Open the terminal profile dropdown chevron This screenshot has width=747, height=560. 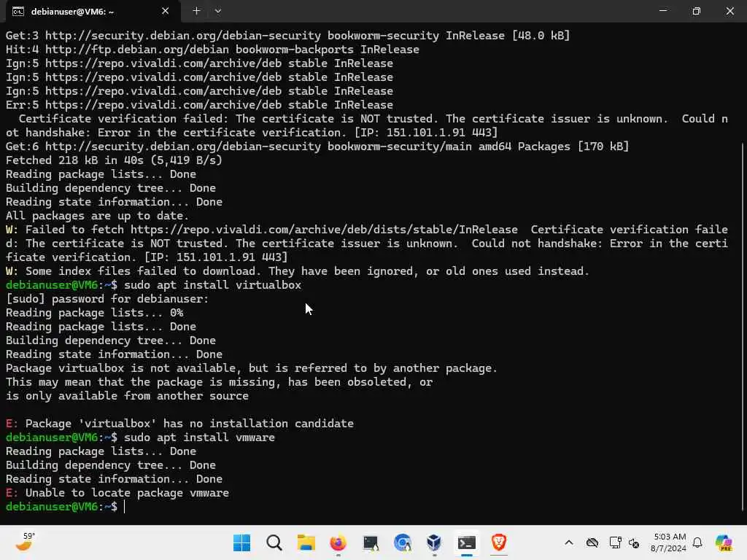217,11
